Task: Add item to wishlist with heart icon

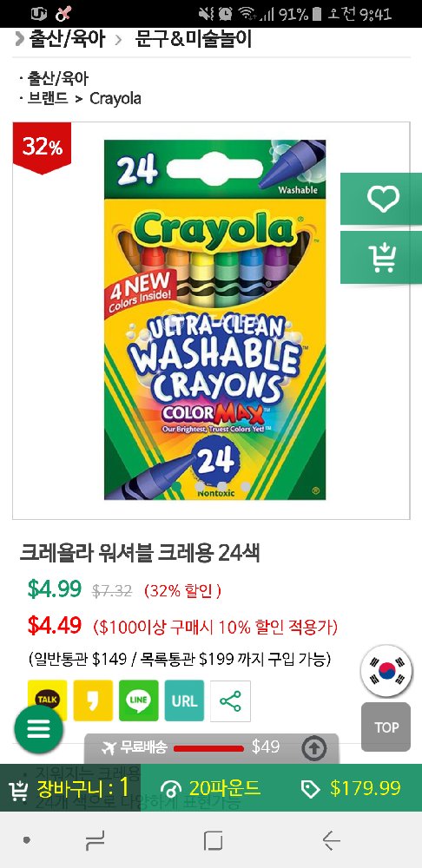Action: point(382,199)
